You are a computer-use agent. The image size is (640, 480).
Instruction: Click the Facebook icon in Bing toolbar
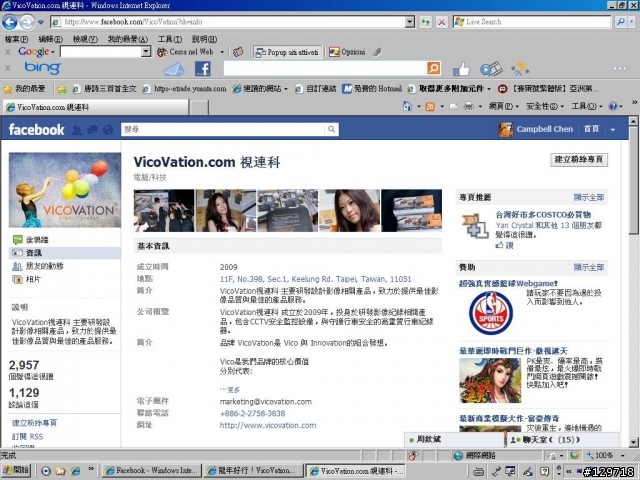pos(202,69)
